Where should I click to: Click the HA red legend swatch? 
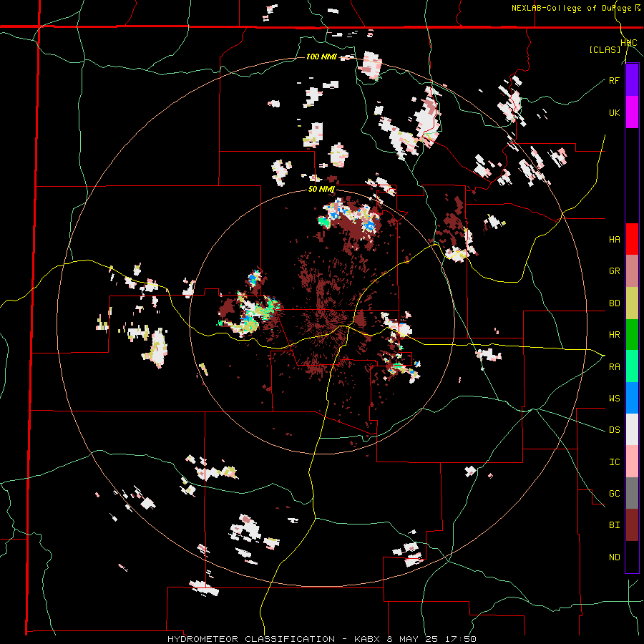632,239
